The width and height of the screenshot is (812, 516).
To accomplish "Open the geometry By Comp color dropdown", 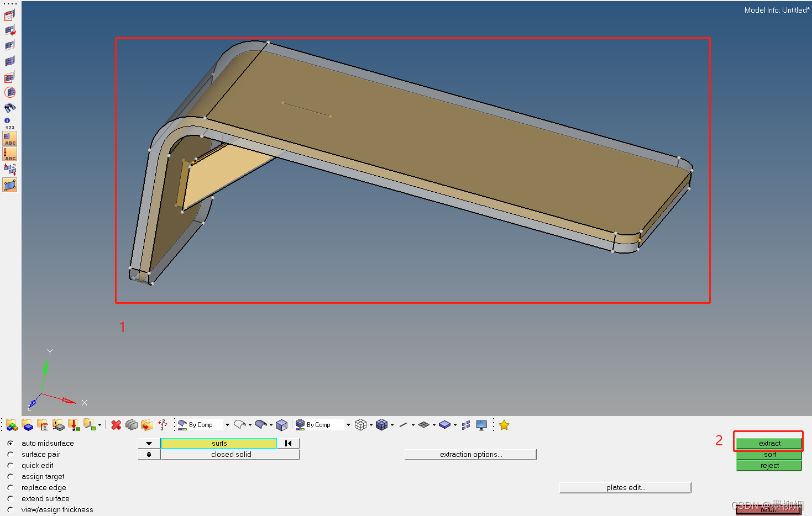I will (x=227, y=425).
